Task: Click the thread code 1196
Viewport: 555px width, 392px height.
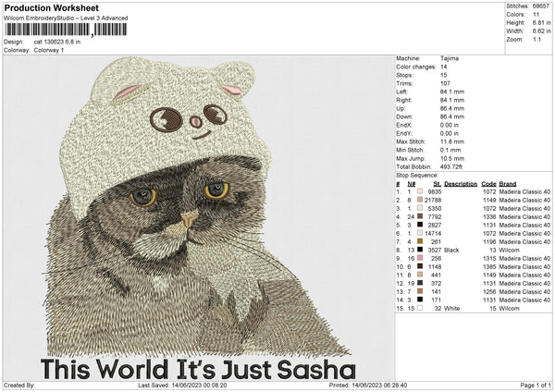Action: (489, 242)
